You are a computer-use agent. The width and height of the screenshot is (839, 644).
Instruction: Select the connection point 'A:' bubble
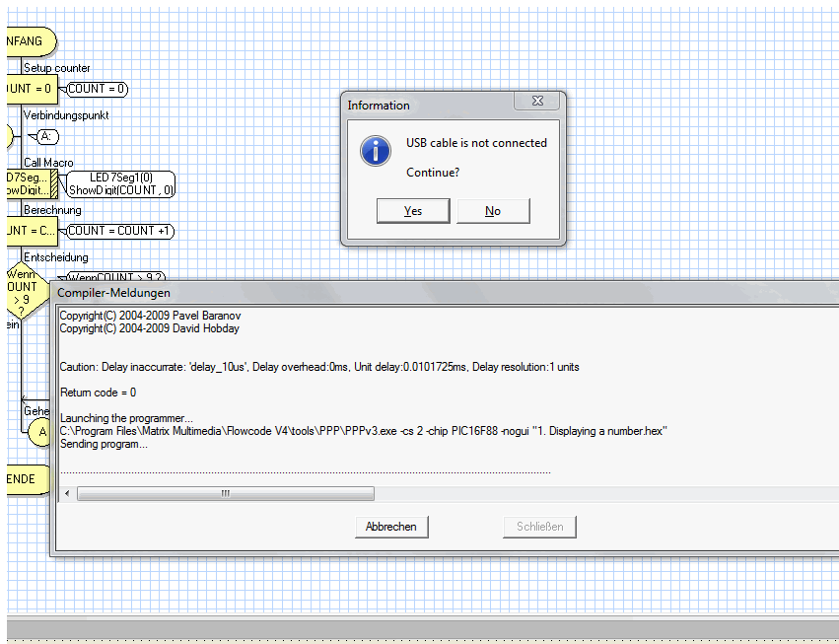[47, 137]
